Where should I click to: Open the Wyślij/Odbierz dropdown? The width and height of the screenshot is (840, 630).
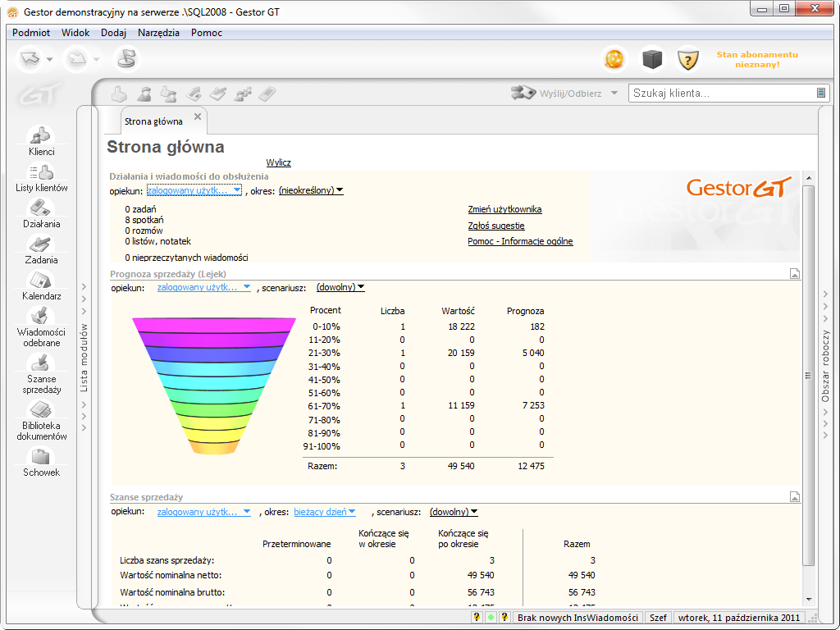click(x=614, y=93)
